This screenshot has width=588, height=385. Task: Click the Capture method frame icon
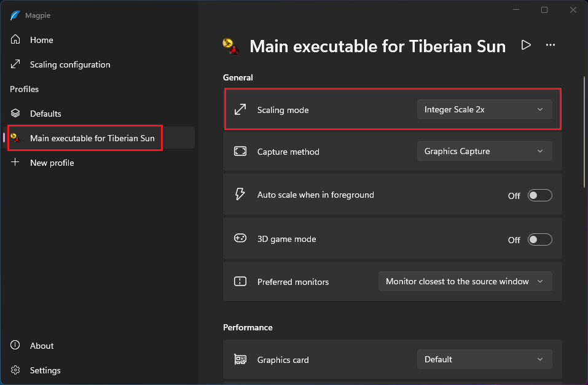tap(240, 151)
